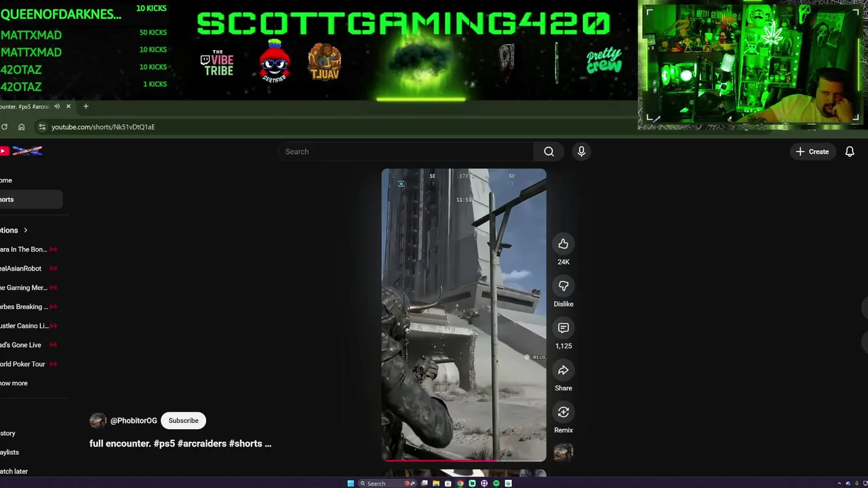Image resolution: width=868 pixels, height=488 pixels.
Task: Click the short's red progress bar
Action: coord(464,460)
